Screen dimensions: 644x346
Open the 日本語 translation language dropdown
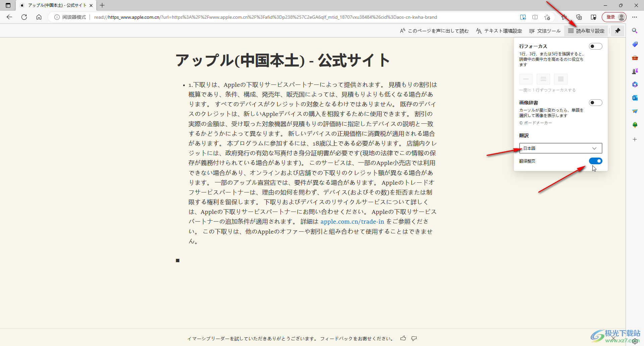point(560,148)
